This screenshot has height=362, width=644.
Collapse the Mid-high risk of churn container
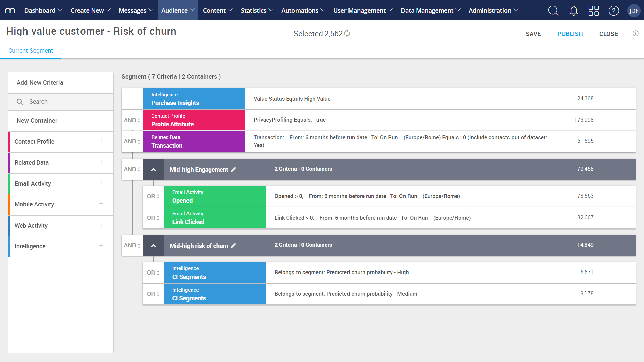153,245
